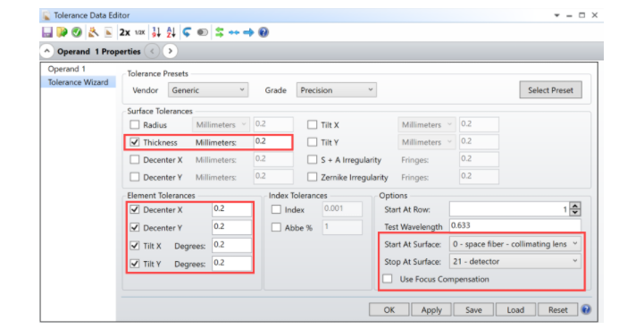Click the 2x tighten tolerances icon
644x329 pixels.
[124, 32]
